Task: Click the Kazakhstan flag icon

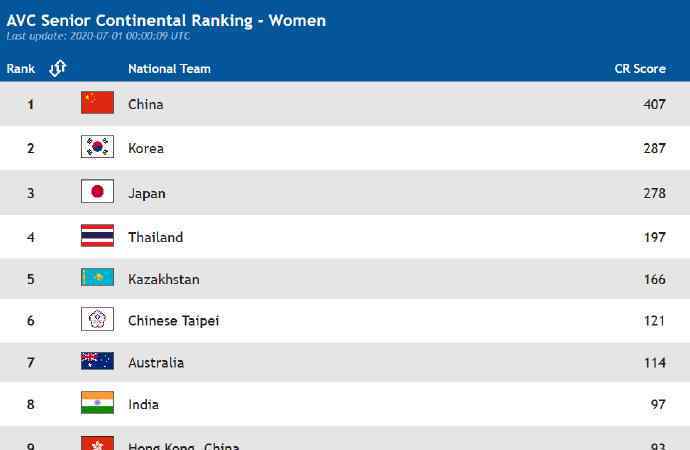Action: click(97, 277)
